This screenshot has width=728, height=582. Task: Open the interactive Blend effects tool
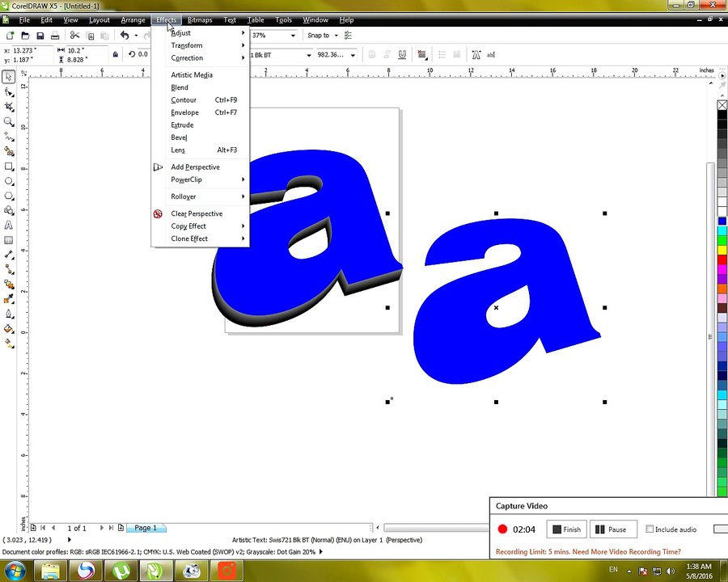point(9,284)
